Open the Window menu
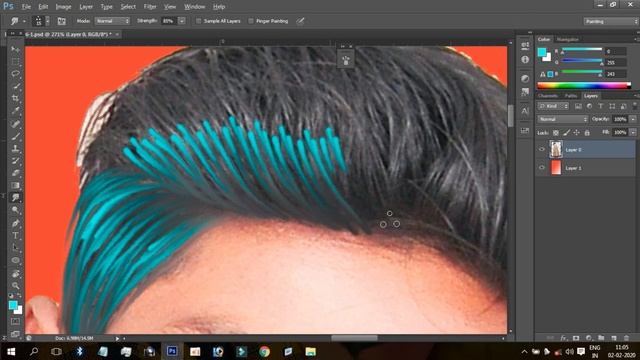This screenshot has width=640, height=360. [x=195, y=7]
